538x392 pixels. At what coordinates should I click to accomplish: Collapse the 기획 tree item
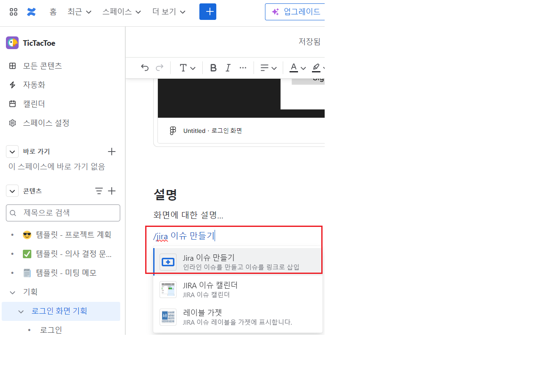pyautogui.click(x=13, y=292)
